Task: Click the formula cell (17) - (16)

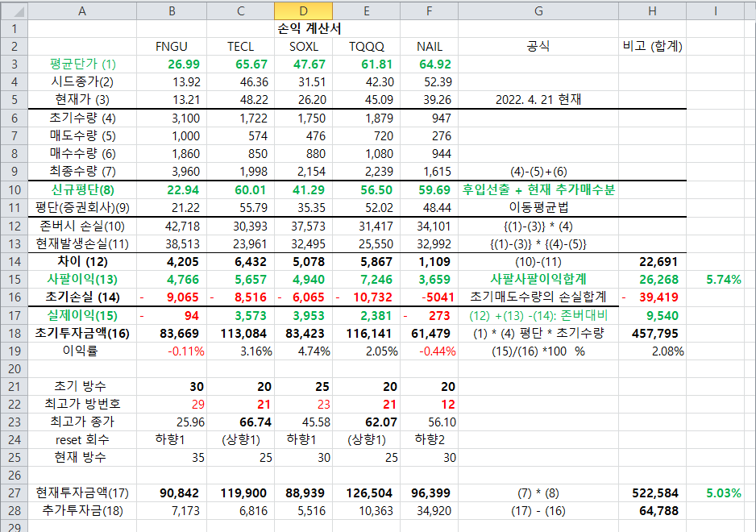Action: [538, 511]
